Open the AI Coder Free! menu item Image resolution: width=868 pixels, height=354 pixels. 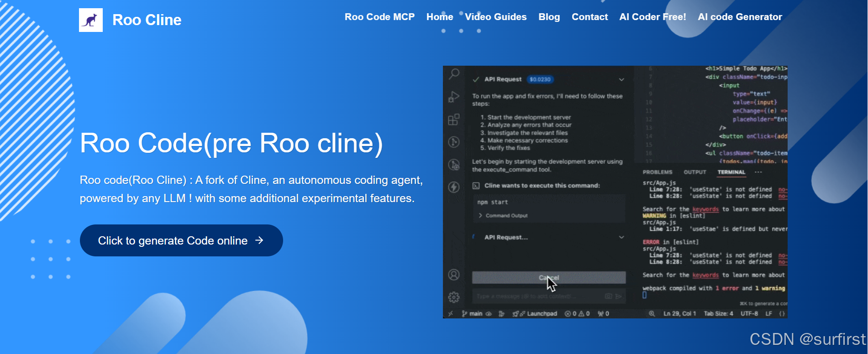pyautogui.click(x=652, y=17)
